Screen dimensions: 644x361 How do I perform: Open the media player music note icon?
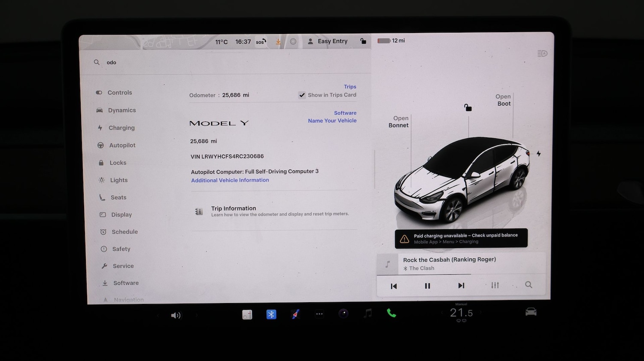367,314
